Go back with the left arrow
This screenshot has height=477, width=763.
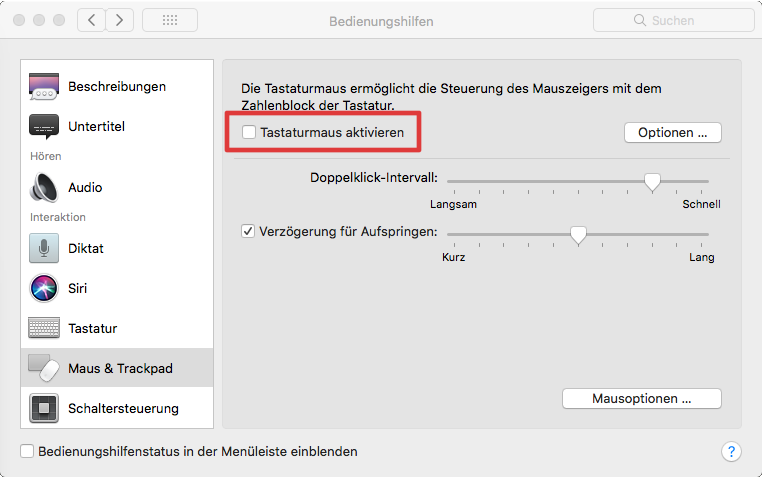91,20
